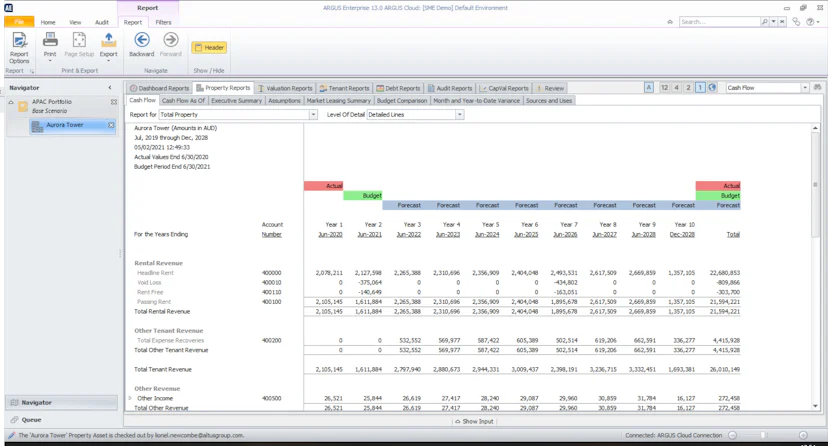The height and width of the screenshot is (446, 828).
Task: Open the help question mark icon
Action: (810, 22)
